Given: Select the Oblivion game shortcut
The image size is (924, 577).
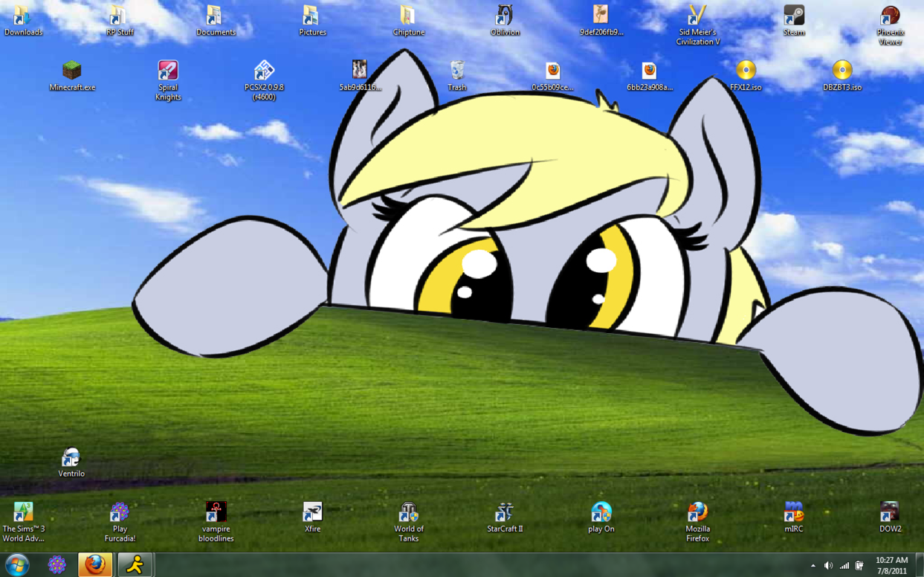Looking at the screenshot, I should click(x=505, y=16).
